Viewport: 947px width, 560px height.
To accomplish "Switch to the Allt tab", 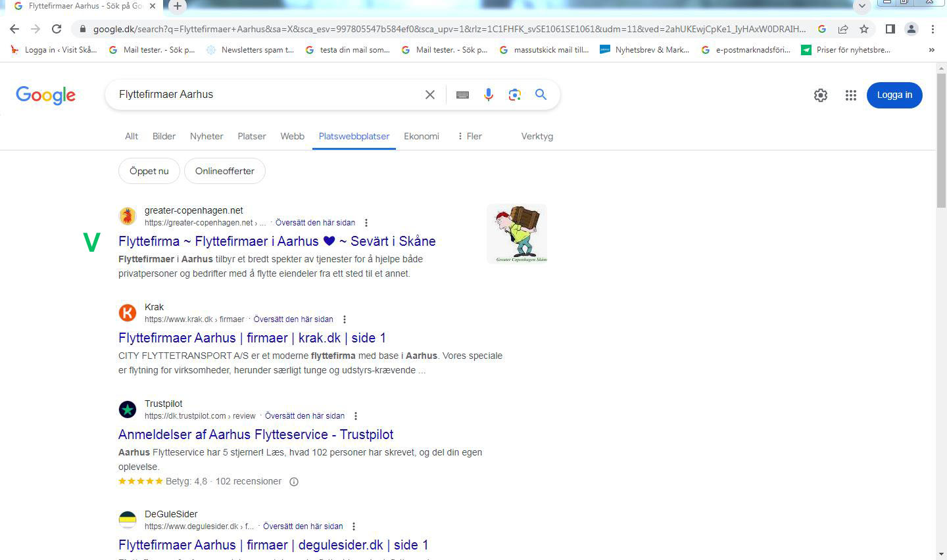I will pyautogui.click(x=132, y=136).
